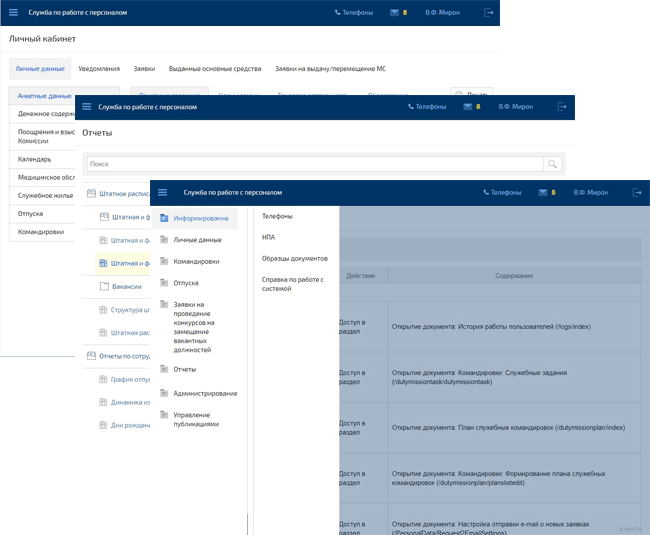Screen dimensions: 650x535
Task: Switch to the Уведомления tab
Action: (99, 69)
